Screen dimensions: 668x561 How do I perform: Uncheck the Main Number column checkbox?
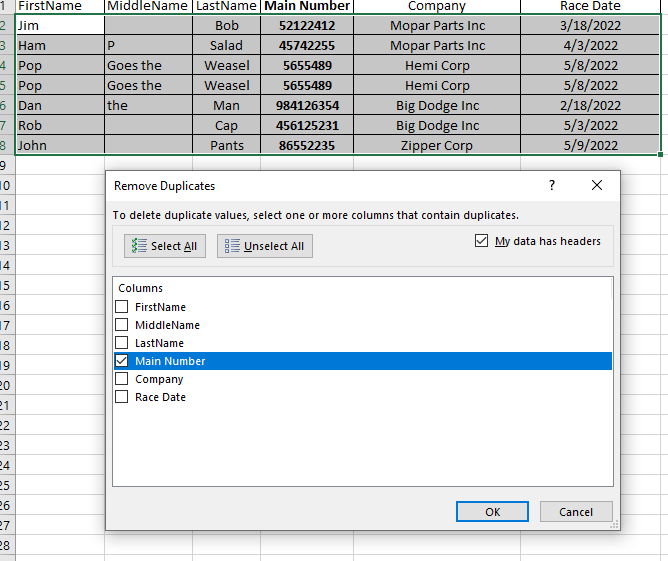pos(122,361)
